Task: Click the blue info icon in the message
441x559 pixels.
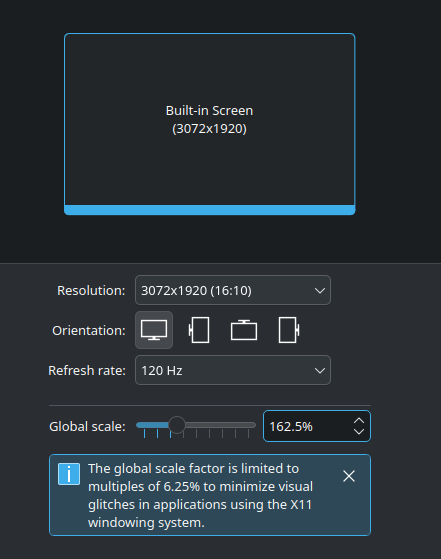Action: coord(69,474)
